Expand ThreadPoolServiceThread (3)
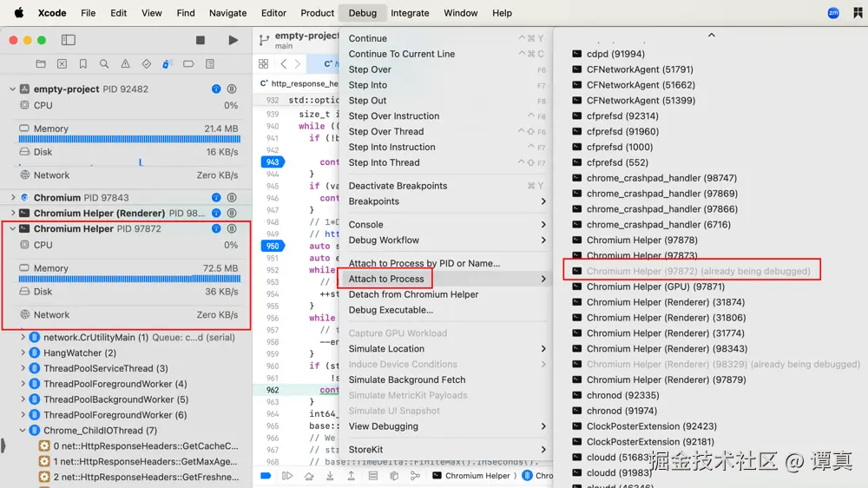This screenshot has width=868, height=488. click(23, 368)
